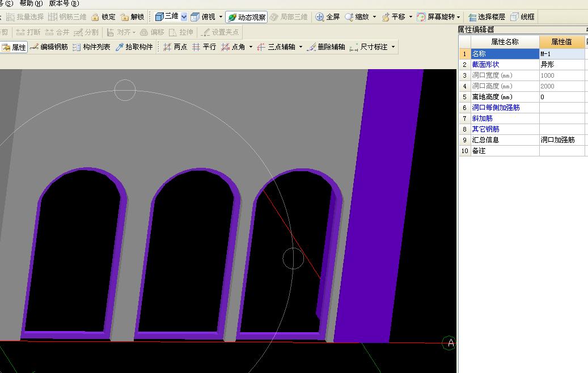Viewport: 588px width, 373px height.
Task: Click the 属性名称 column header
Action: [505, 42]
